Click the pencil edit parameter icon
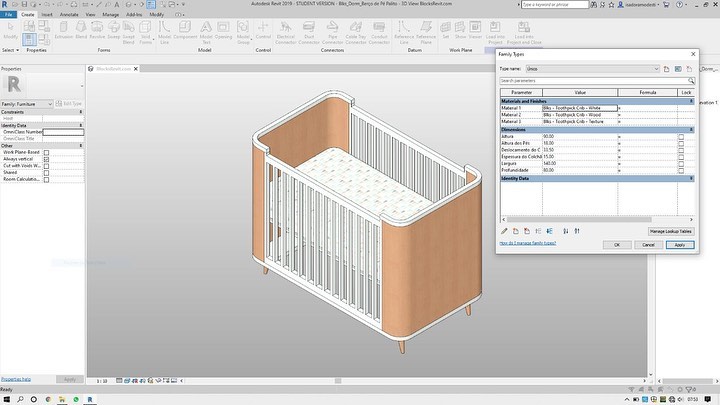The height and width of the screenshot is (405, 720). coord(504,231)
